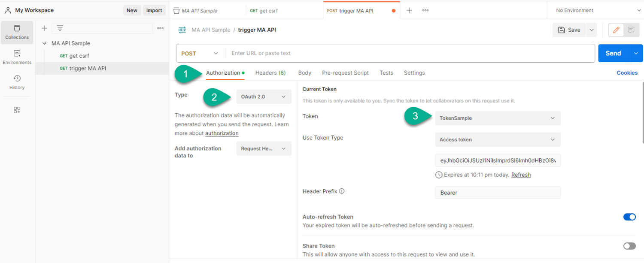Open the tab bar more options ellipsis
644x263 pixels.
[x=425, y=10]
